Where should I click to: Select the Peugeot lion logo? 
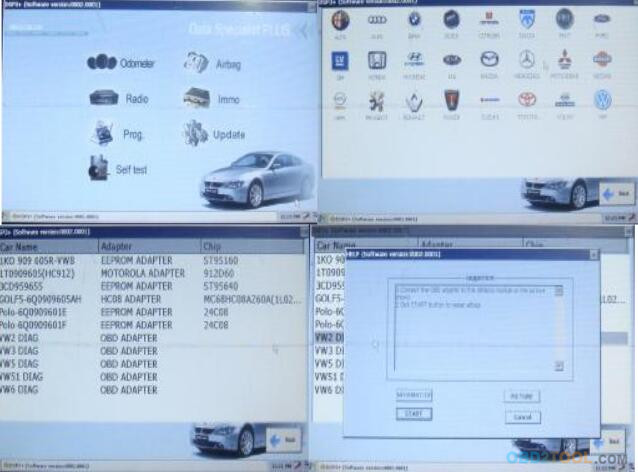point(377,101)
